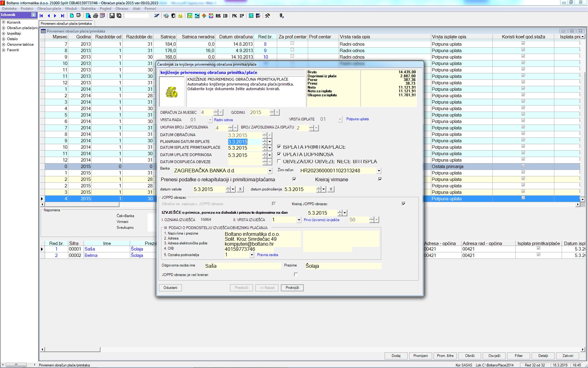Click the new blank document icon
Screen dimensions: 588x368
(72, 16)
